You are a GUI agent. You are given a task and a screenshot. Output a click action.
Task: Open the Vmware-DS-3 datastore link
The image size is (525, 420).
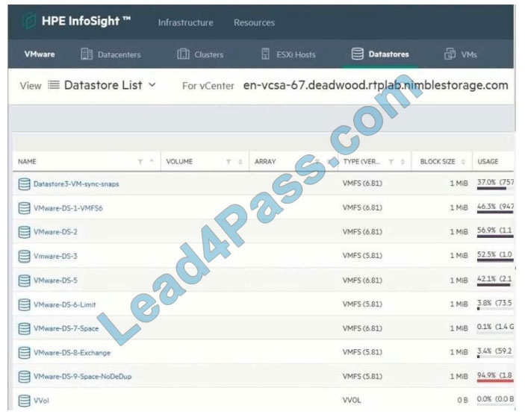(x=55, y=256)
